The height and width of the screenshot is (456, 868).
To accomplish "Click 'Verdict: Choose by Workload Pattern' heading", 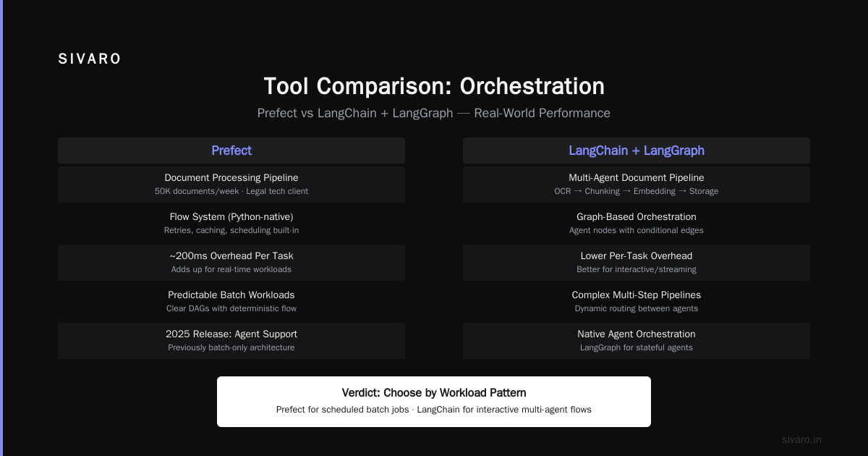I will point(434,393).
